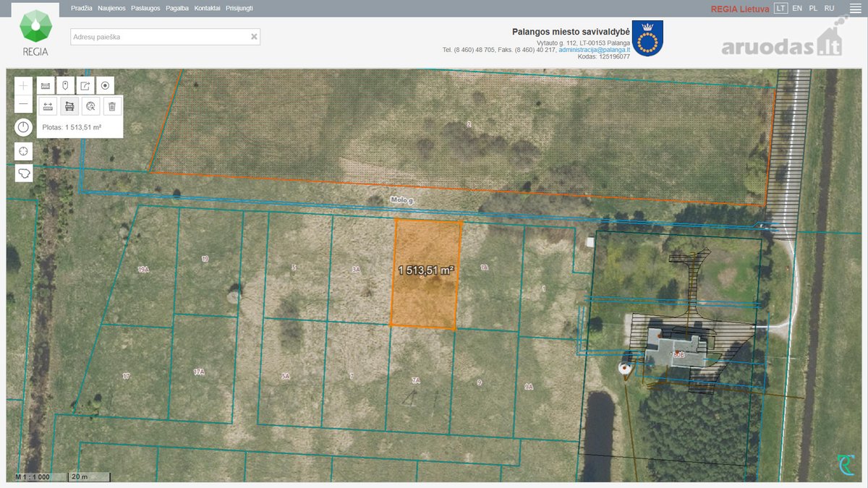Viewport: 868px width, 488px height.
Task: Switch language to RU
Action: 829,8
